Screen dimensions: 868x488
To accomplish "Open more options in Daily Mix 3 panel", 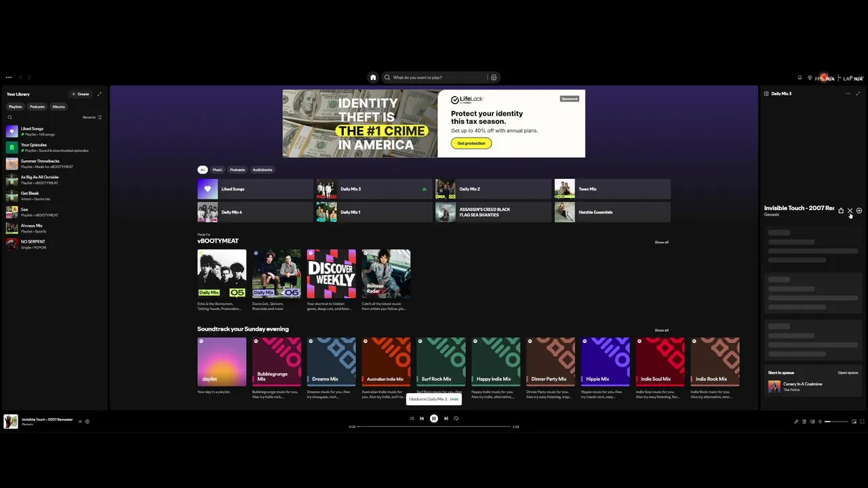I will (848, 94).
